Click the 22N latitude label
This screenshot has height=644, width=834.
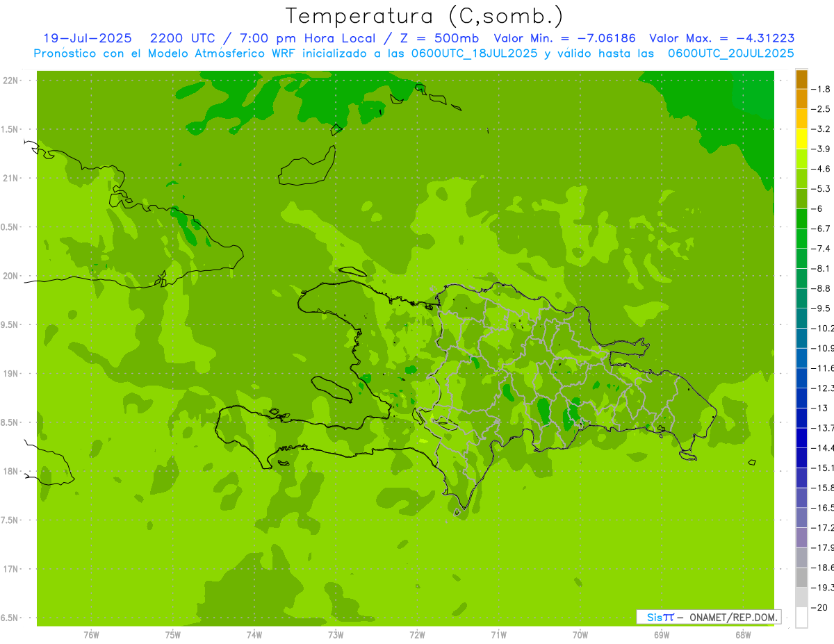pyautogui.click(x=11, y=81)
